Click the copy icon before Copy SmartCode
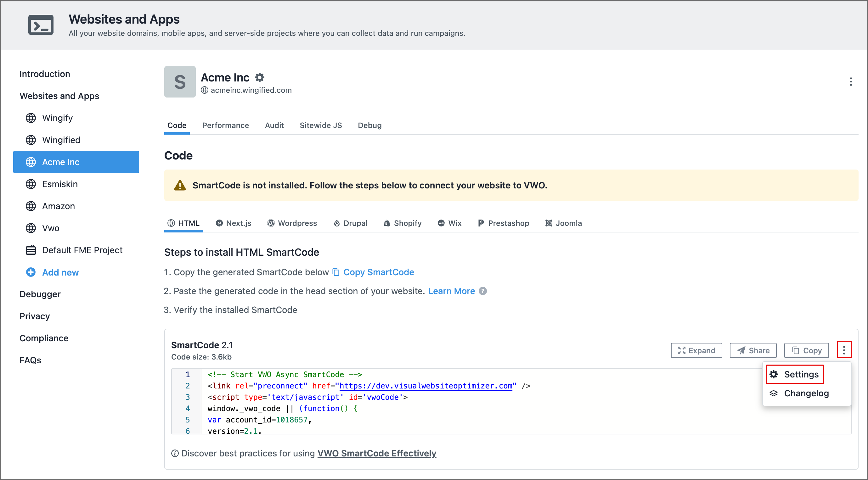This screenshot has width=868, height=480. (x=336, y=272)
